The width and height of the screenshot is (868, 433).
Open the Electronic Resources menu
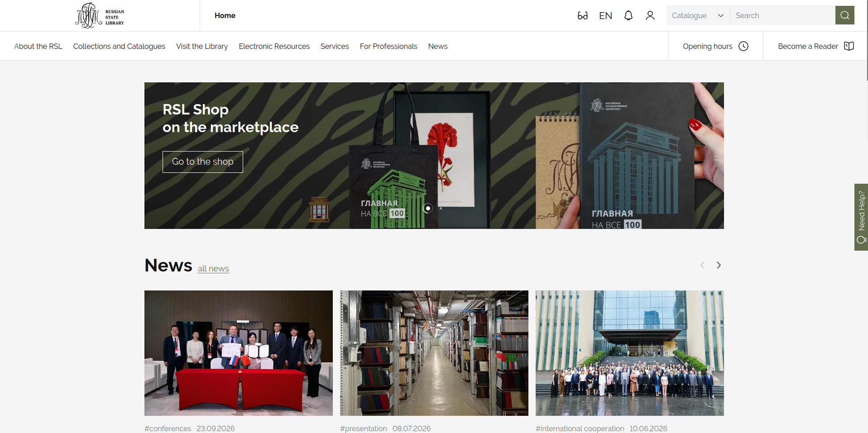click(x=274, y=46)
